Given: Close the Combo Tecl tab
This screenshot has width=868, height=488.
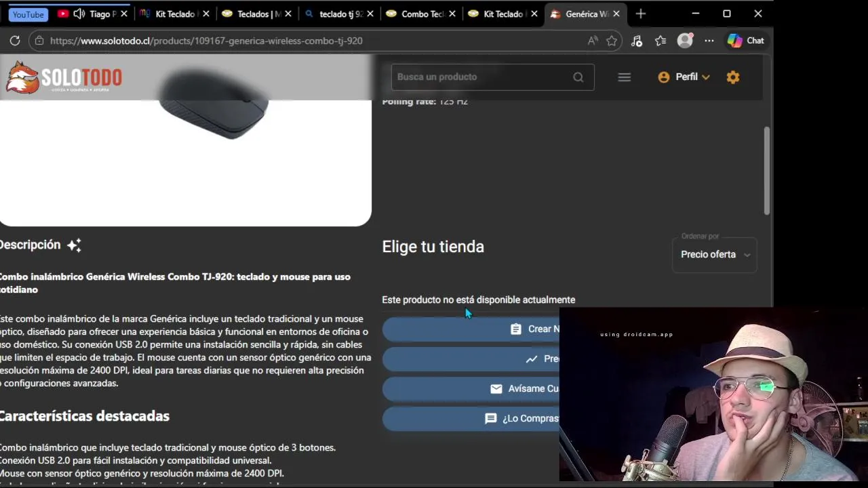Looking at the screenshot, I should 452,14.
